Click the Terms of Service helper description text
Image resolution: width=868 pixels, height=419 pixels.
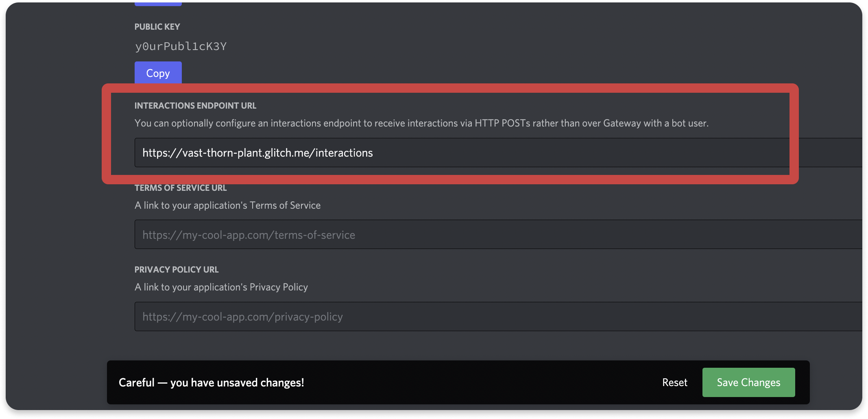227,205
